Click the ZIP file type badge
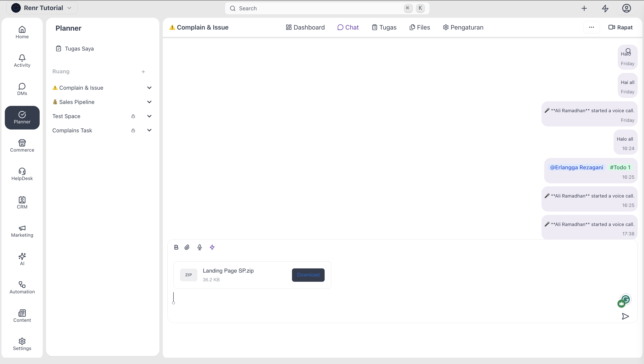Viewport: 644px width, 364px height. (188, 275)
